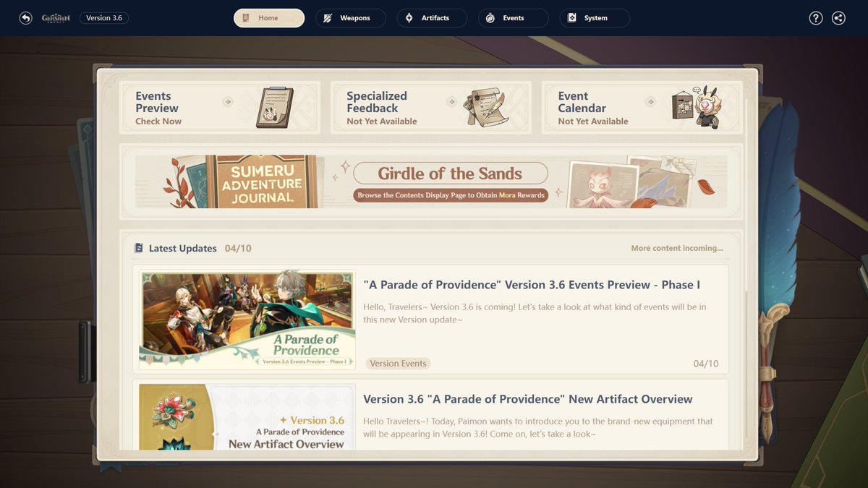Click the Browse the Contents Display Page button

click(x=450, y=195)
